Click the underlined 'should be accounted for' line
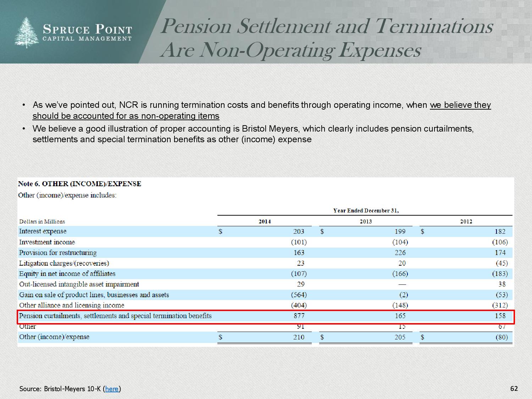 click(126, 116)
